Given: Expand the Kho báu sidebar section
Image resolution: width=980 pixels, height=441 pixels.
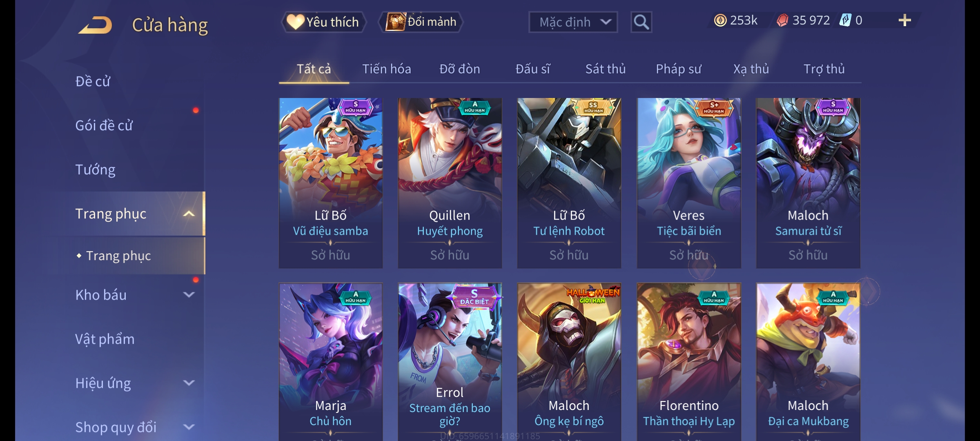Looking at the screenshot, I should point(189,294).
